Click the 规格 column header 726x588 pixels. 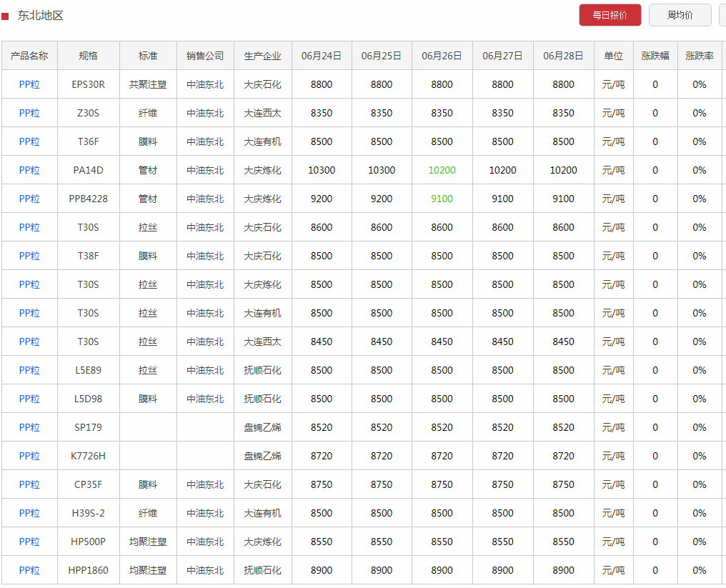point(88,56)
